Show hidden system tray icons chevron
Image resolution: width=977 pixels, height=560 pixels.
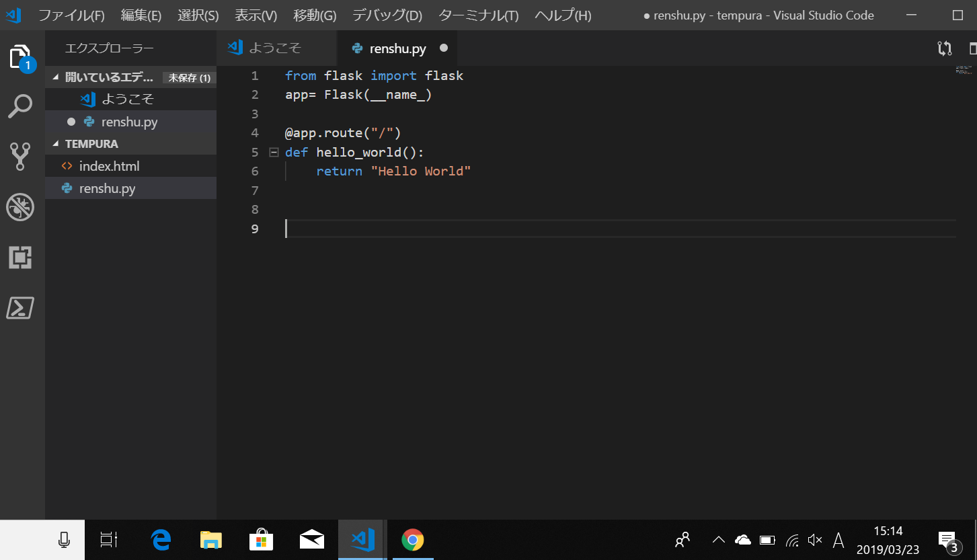[x=718, y=540]
